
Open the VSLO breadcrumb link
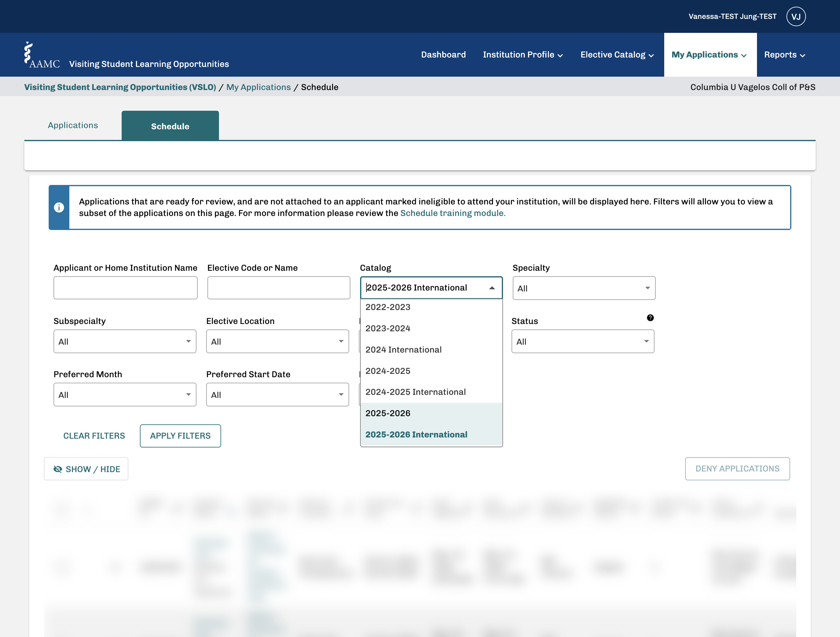tap(120, 87)
